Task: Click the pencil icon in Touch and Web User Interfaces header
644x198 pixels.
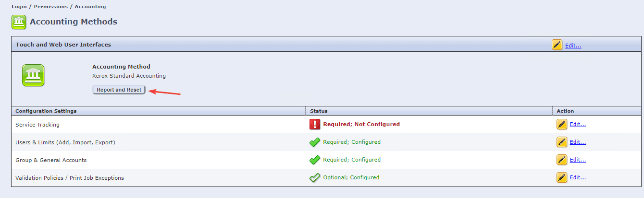Action: pyautogui.click(x=557, y=45)
